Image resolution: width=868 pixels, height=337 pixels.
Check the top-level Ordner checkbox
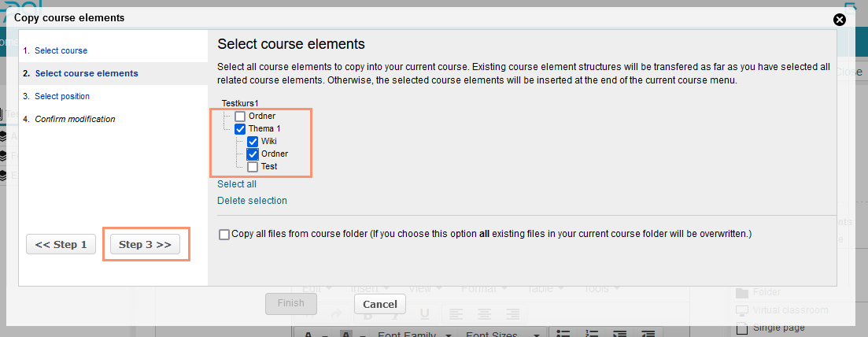pyautogui.click(x=241, y=117)
